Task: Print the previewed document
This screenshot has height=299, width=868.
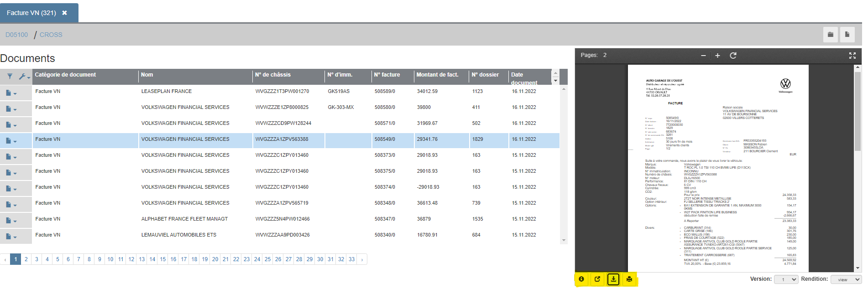Action: pos(629,279)
